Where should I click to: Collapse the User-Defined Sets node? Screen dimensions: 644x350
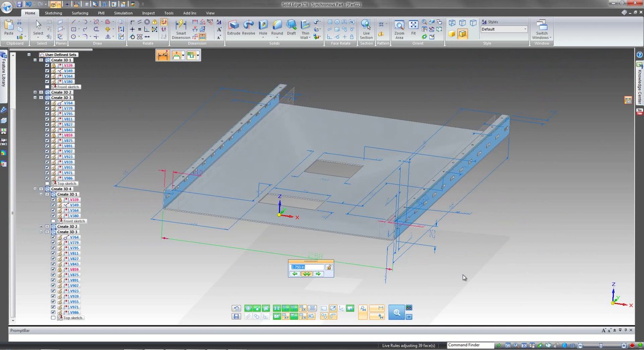point(29,55)
